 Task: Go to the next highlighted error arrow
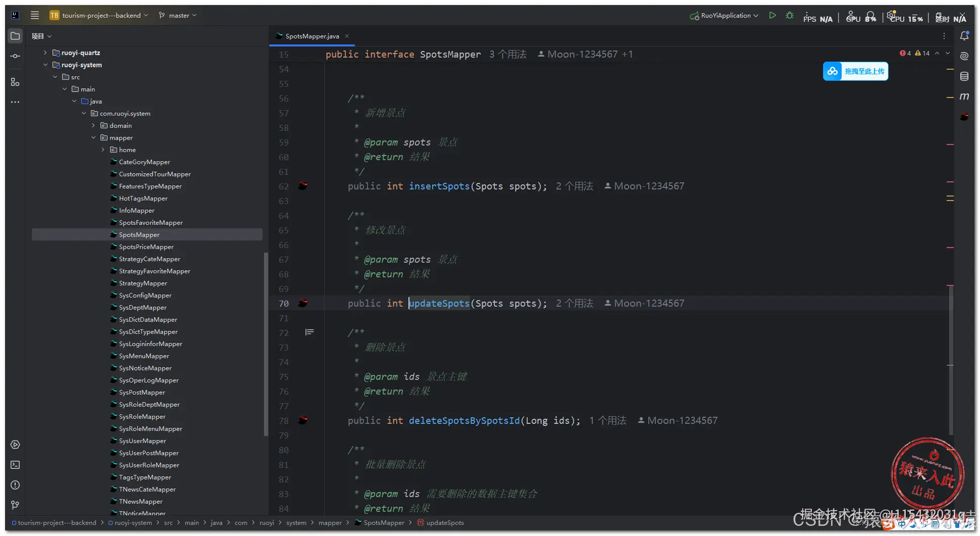[x=948, y=53]
